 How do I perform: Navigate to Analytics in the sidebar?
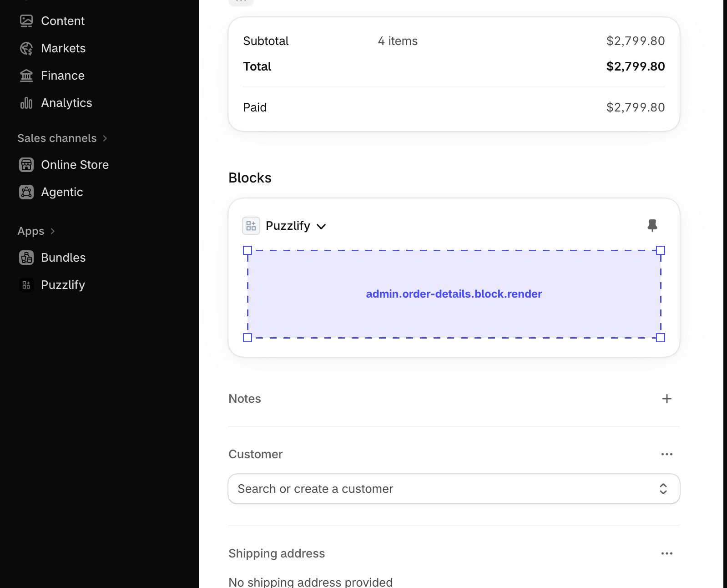click(66, 103)
